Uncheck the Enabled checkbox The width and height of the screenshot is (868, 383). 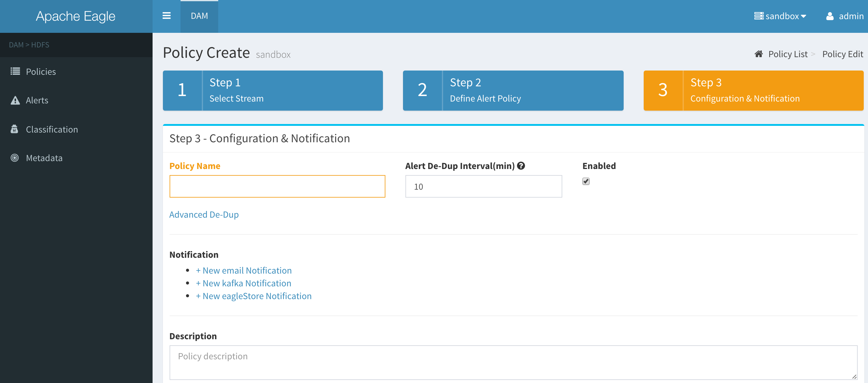tap(586, 181)
